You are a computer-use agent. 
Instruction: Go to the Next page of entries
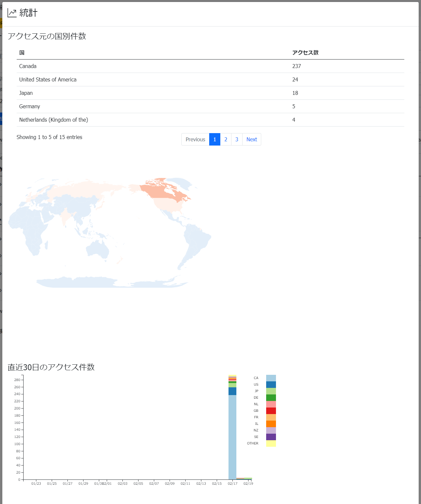[251, 139]
